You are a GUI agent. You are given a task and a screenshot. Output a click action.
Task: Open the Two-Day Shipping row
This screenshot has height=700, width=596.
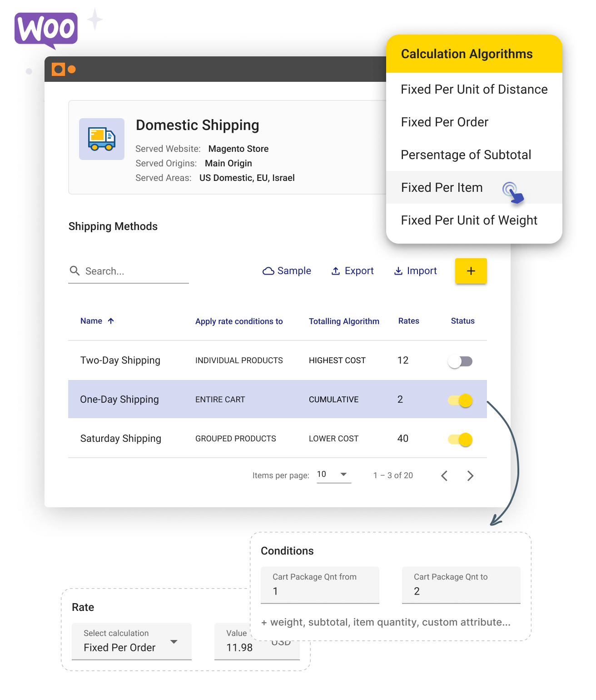point(278,360)
